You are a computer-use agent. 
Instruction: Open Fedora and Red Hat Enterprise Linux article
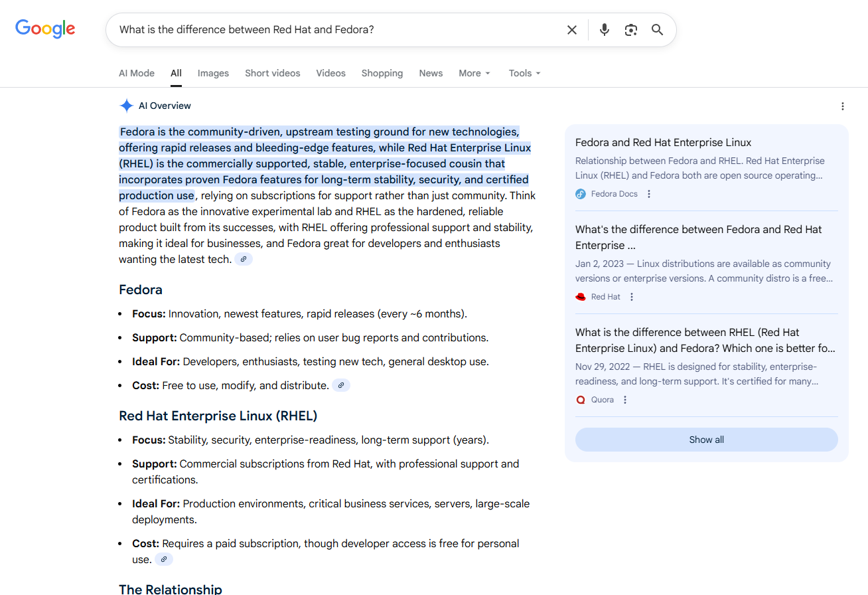pos(663,142)
